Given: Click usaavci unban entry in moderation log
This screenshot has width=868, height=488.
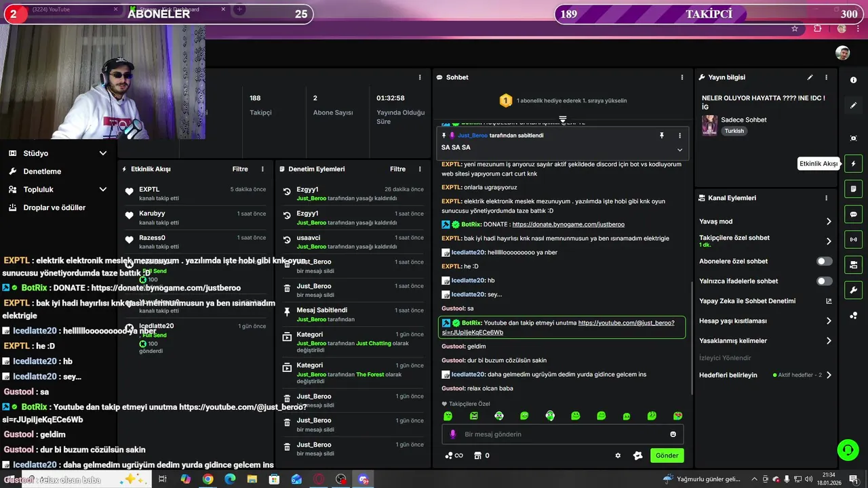Looking at the screenshot, I should 353,242.
